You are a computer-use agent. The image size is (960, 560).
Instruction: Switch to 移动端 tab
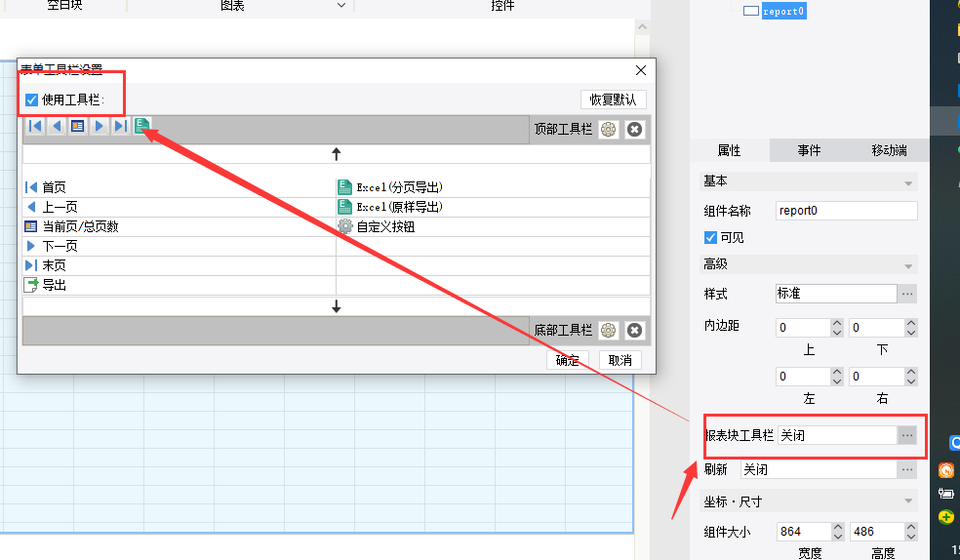coord(889,150)
